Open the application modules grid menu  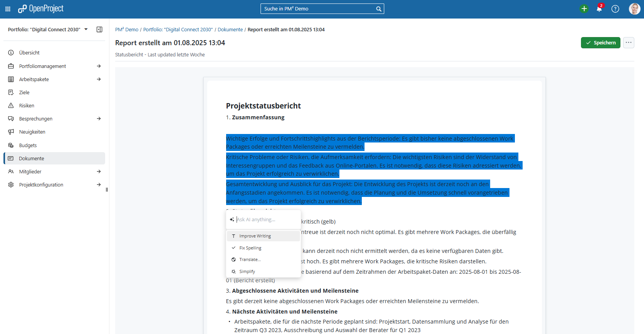(x=8, y=9)
